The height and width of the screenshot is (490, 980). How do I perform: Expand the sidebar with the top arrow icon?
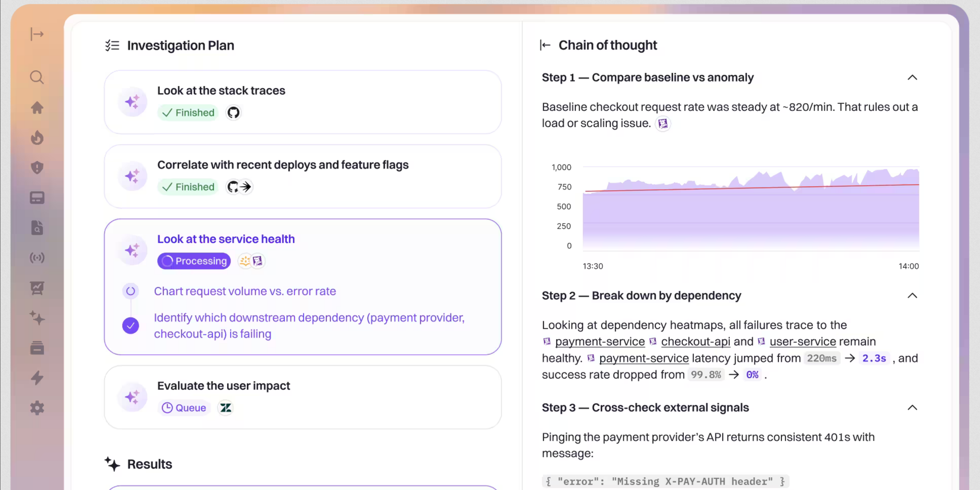[x=37, y=34]
